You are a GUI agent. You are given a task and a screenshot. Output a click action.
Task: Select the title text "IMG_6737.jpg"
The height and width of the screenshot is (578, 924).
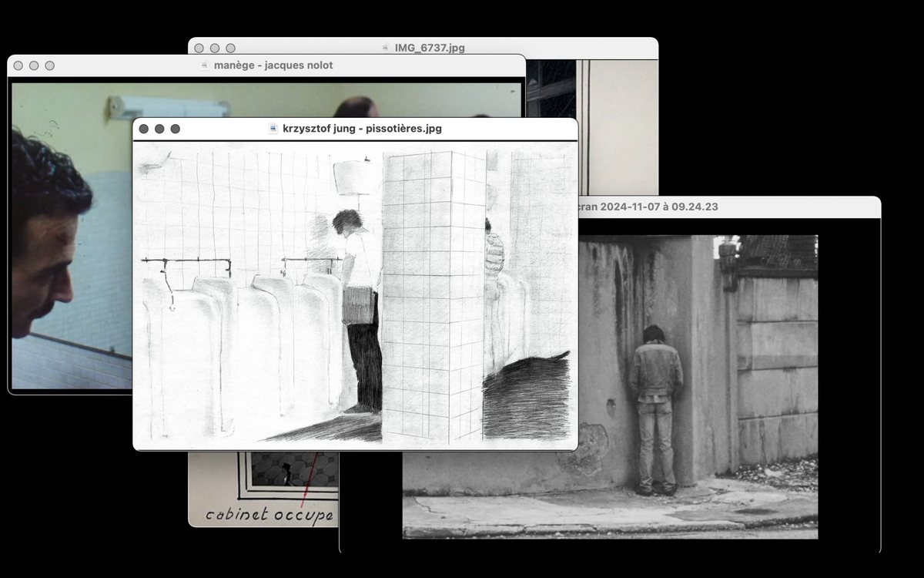(x=430, y=48)
